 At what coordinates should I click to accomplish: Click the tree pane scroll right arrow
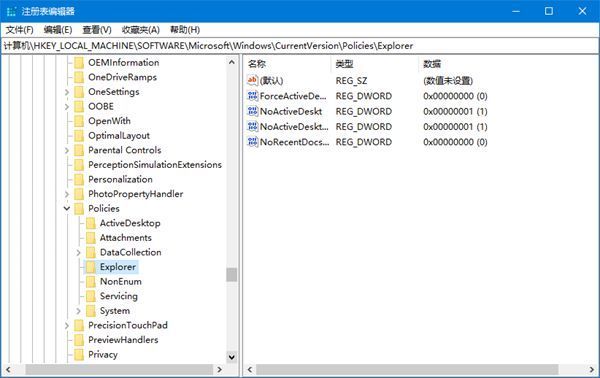coord(220,370)
